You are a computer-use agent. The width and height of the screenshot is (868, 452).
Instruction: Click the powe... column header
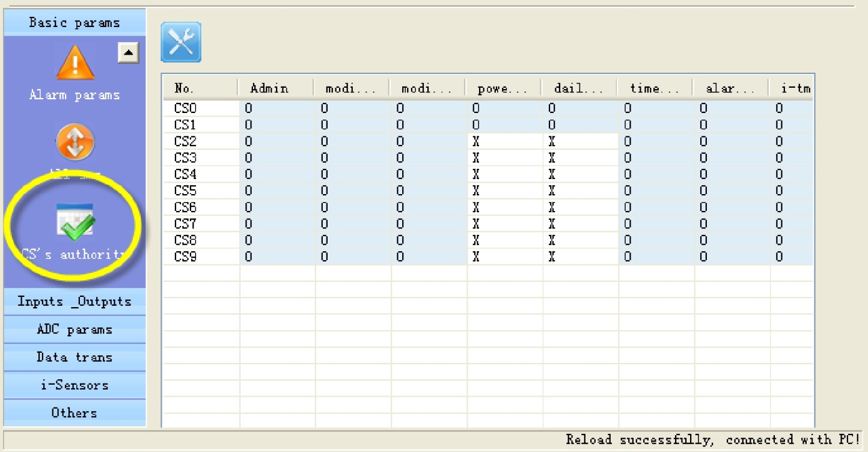tap(503, 88)
